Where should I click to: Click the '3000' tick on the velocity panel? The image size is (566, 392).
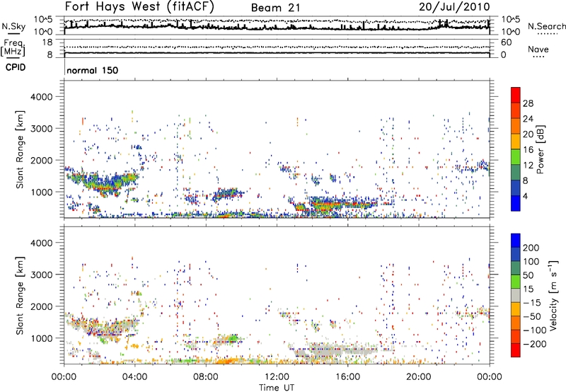(x=42, y=275)
